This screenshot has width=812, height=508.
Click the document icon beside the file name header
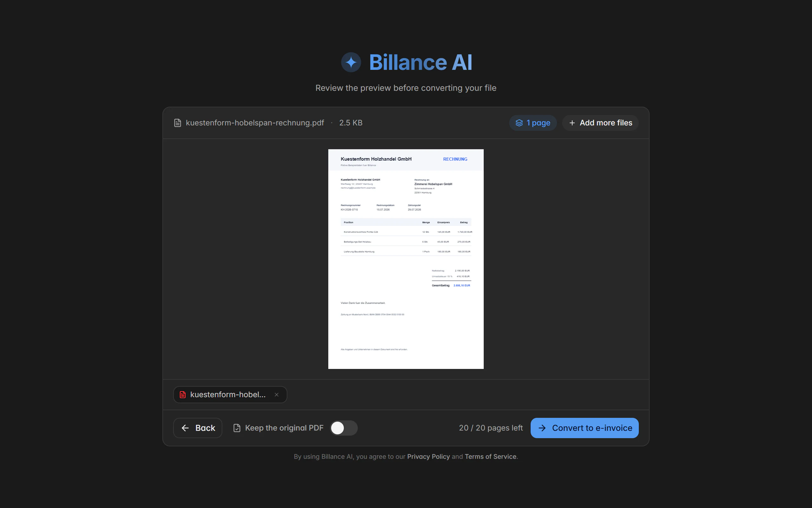click(178, 123)
